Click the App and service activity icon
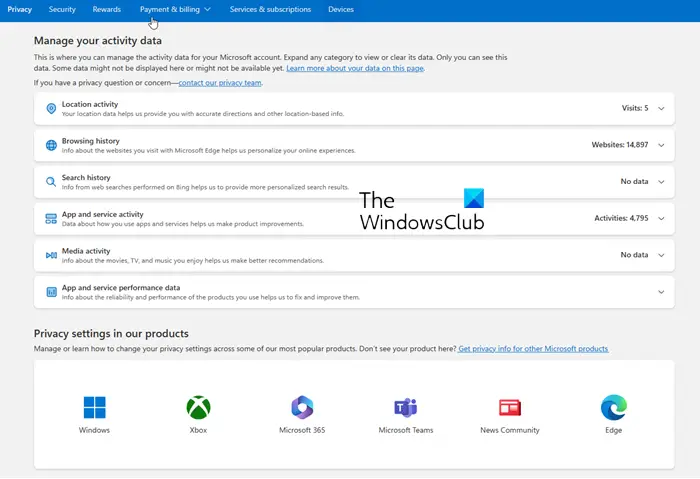This screenshot has width=700, height=479. coord(51,218)
